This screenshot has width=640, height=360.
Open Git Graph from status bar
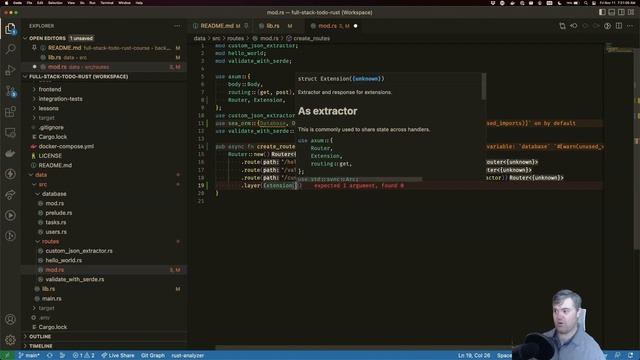[x=153, y=356]
